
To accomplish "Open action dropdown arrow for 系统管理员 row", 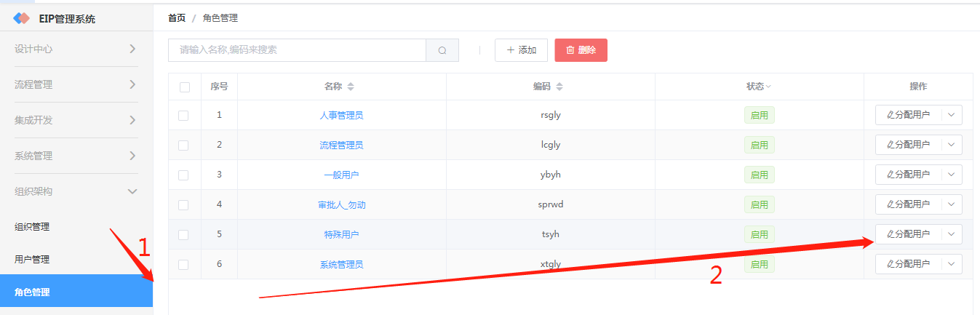I will (x=952, y=264).
